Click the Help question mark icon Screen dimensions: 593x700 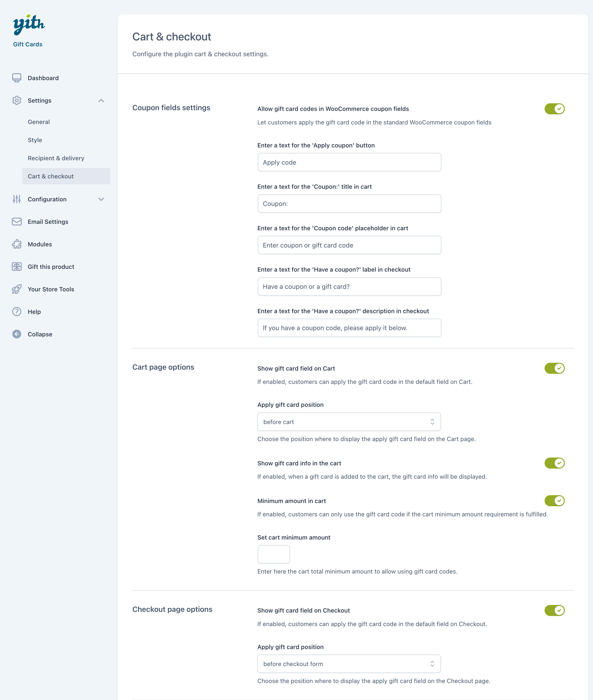click(x=17, y=312)
